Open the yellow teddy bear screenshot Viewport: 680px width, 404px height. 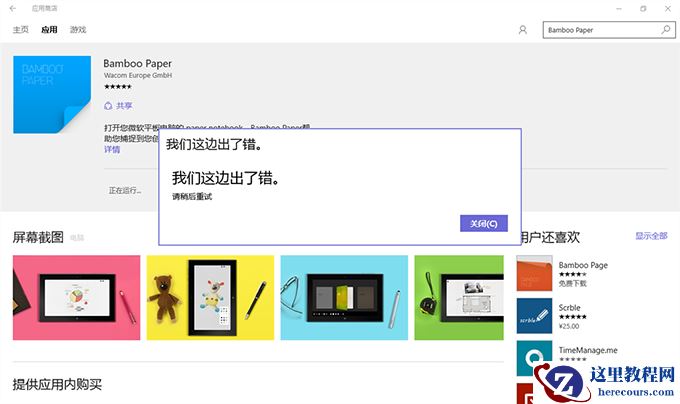(x=210, y=297)
